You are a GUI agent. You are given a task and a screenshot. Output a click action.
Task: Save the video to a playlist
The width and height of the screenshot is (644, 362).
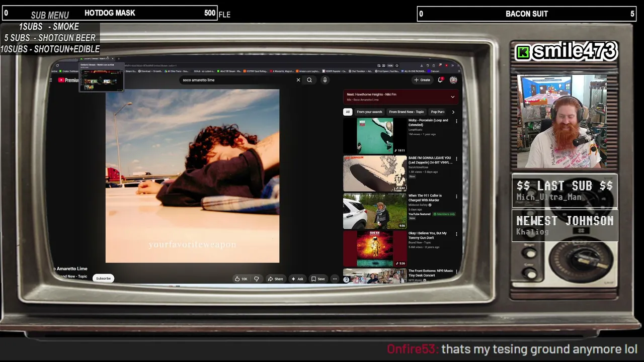pos(318,279)
